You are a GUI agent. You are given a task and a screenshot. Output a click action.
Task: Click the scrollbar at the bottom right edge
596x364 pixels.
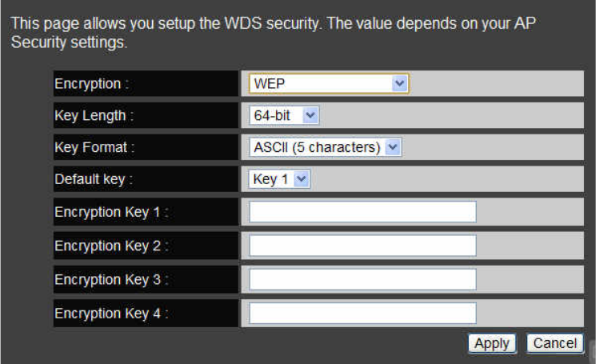point(592,352)
